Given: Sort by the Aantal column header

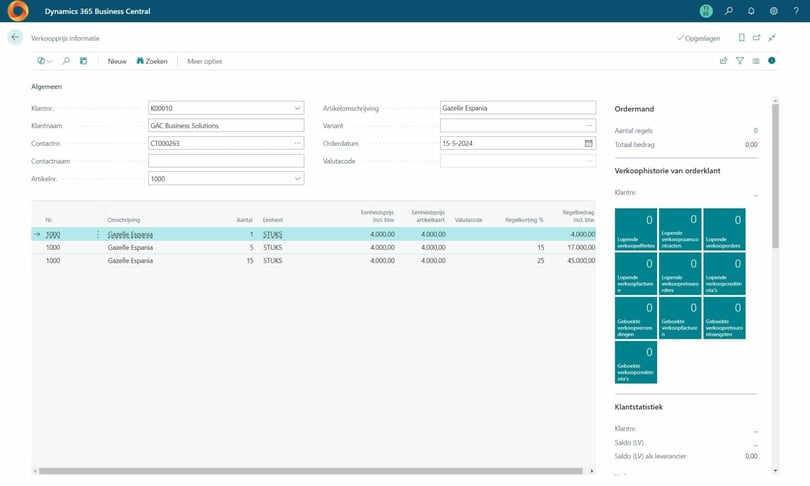Looking at the screenshot, I should [x=244, y=220].
